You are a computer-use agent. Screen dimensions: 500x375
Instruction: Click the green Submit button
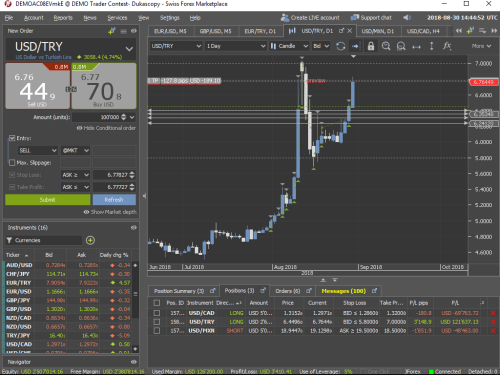[x=48, y=200]
